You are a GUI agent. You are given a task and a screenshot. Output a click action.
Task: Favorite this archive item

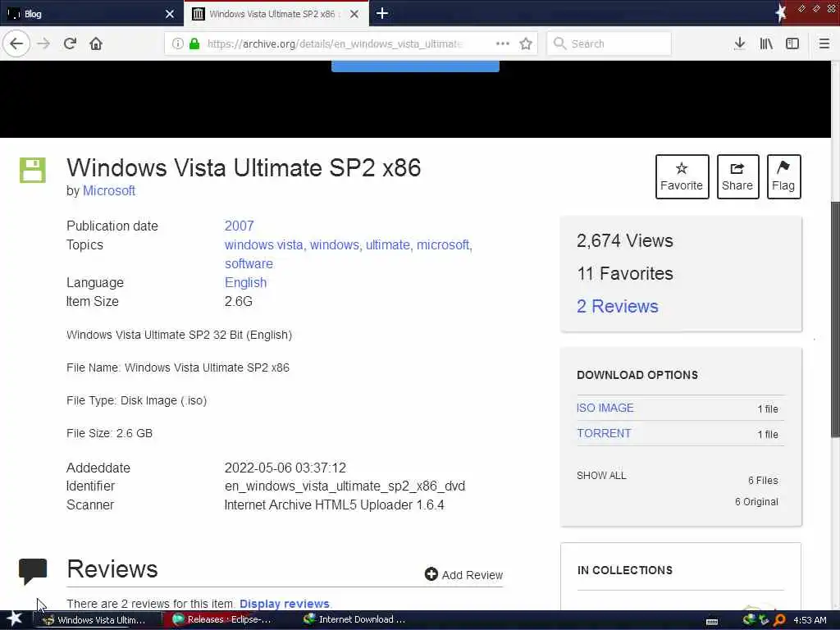coord(682,177)
